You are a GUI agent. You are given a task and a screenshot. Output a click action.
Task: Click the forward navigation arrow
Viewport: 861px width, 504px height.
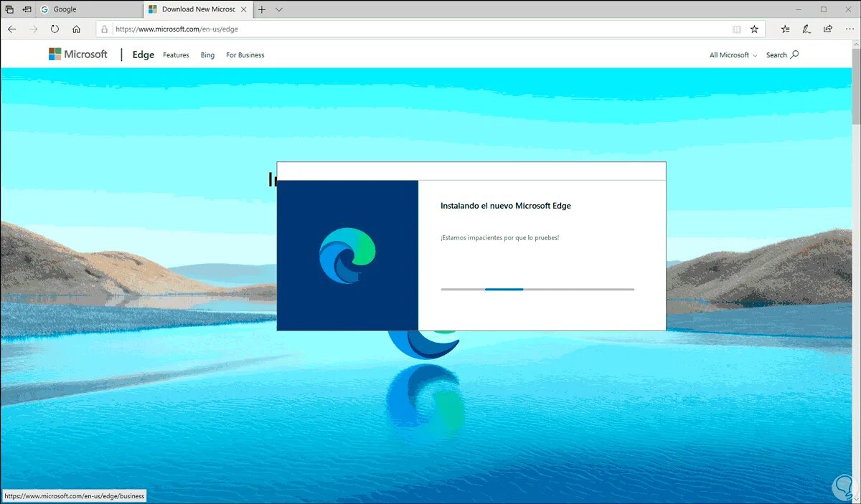coord(33,29)
